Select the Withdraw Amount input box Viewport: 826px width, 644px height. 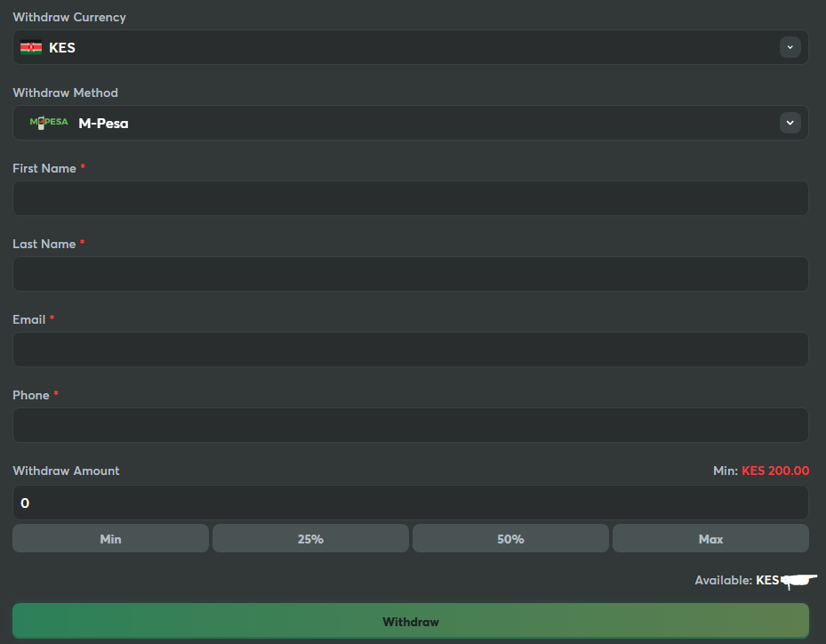click(x=410, y=503)
